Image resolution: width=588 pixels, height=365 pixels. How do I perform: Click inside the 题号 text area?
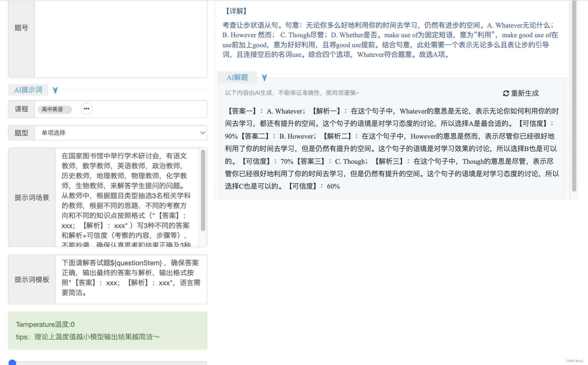pyautogui.click(x=121, y=39)
